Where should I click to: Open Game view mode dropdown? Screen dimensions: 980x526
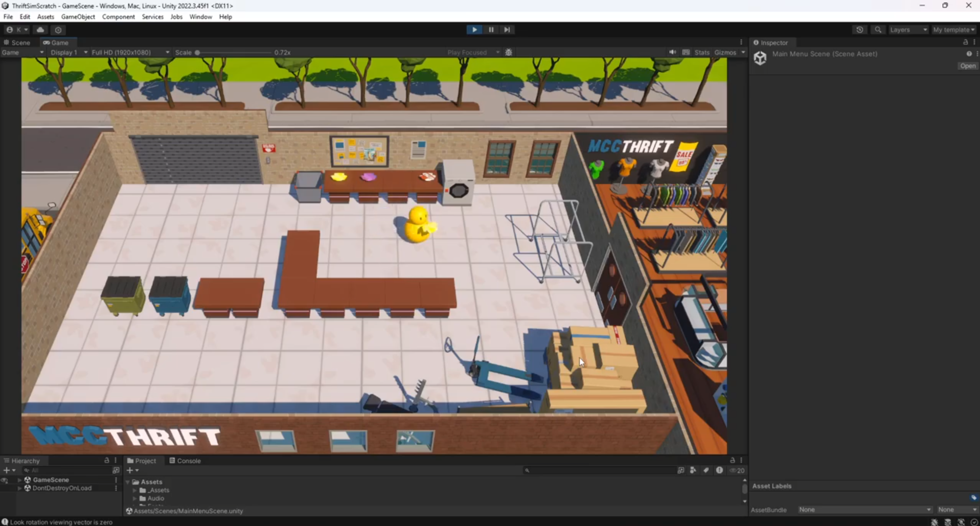pos(22,52)
